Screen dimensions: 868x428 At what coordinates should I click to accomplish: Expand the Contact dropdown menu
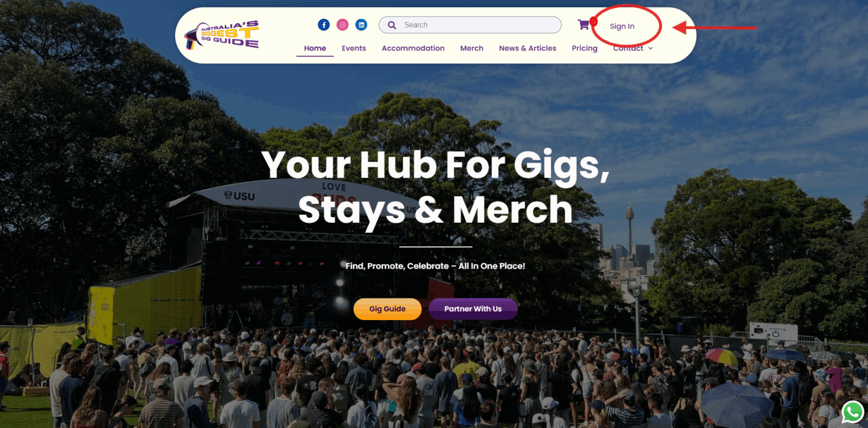632,48
